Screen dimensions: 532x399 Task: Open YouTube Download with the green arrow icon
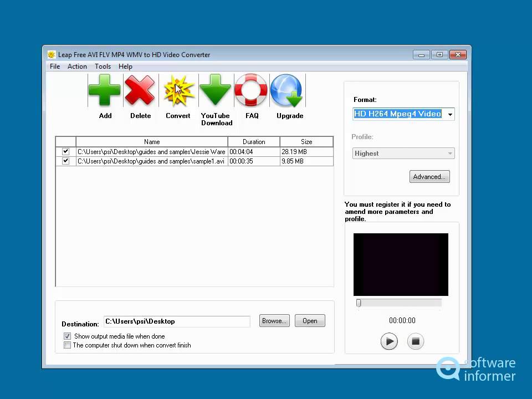click(215, 90)
